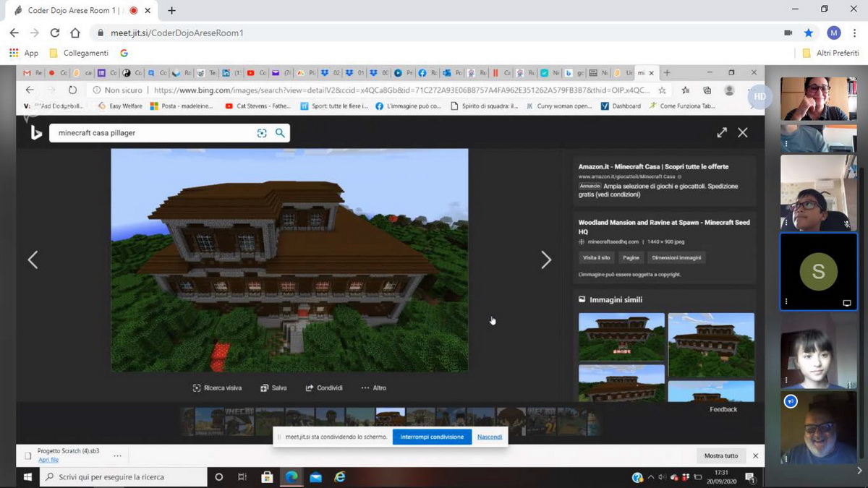
Task: Open first similar image thumbnail with red text
Action: coord(621,336)
